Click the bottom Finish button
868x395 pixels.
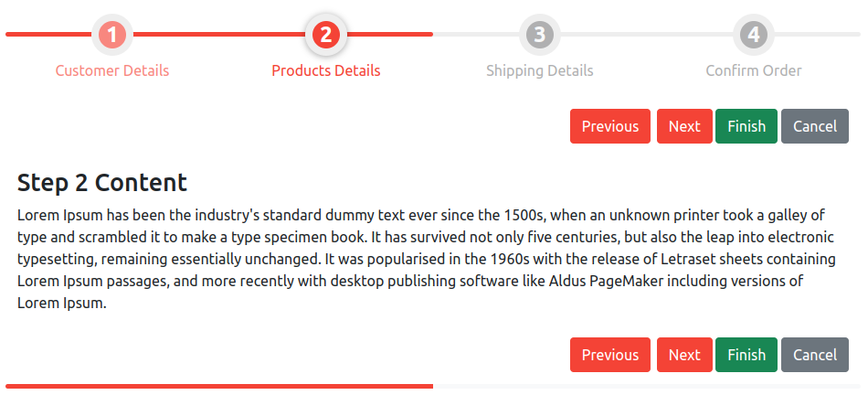tap(746, 355)
